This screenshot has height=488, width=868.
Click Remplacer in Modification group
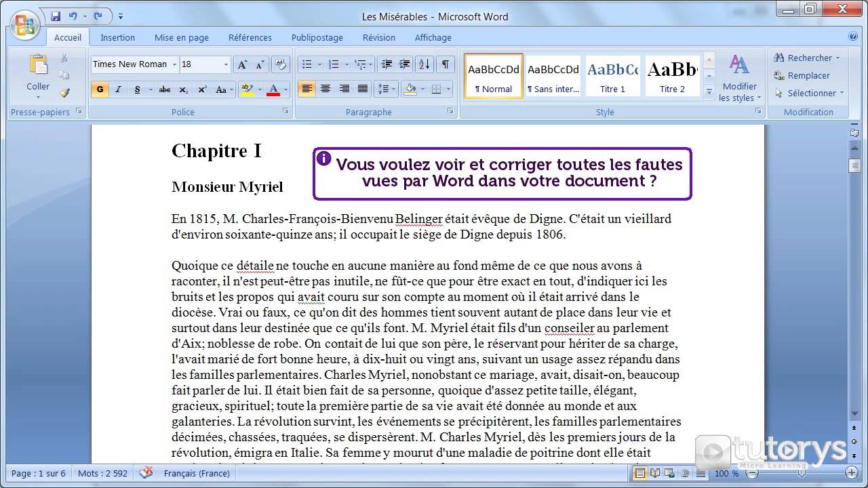click(802, 75)
